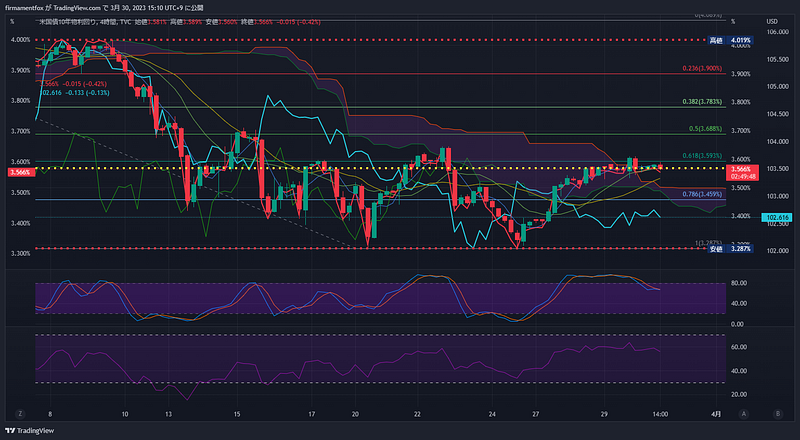The width and height of the screenshot is (800, 440).
Task: Click the cyan 102.616 price tag
Action: [x=777, y=217]
